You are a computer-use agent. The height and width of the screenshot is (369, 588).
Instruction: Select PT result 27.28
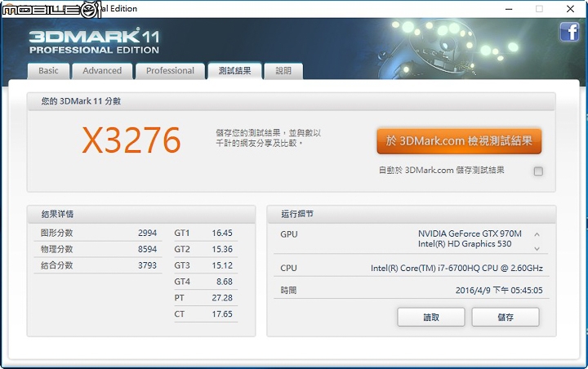tap(222, 298)
